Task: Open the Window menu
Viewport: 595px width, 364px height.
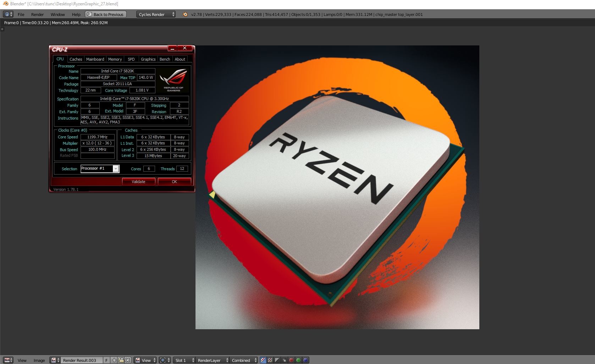Action: [x=57, y=15]
